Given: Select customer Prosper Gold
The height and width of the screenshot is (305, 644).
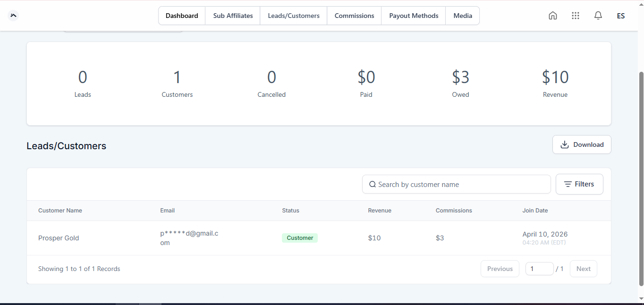Looking at the screenshot, I should 59,238.
